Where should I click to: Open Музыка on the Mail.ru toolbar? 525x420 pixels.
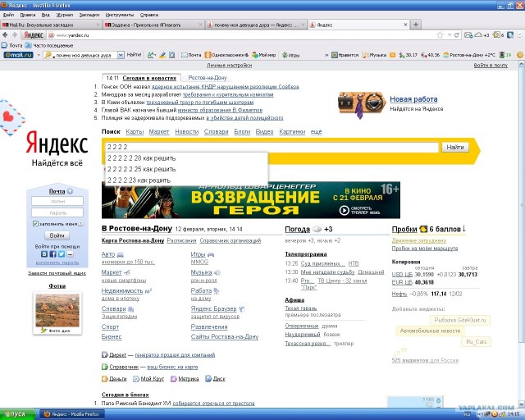[x=374, y=55]
